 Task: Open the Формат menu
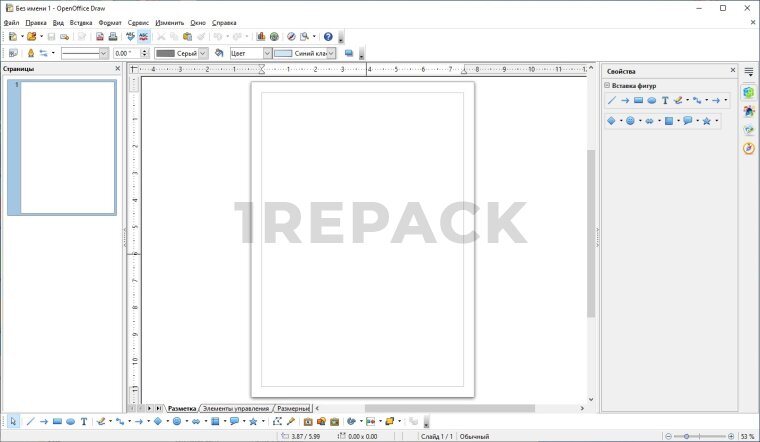[109, 22]
